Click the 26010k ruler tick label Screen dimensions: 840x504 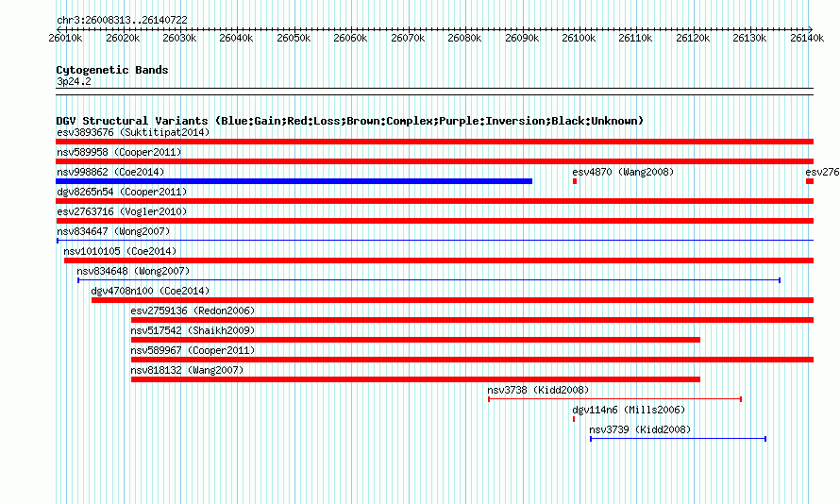pos(65,38)
